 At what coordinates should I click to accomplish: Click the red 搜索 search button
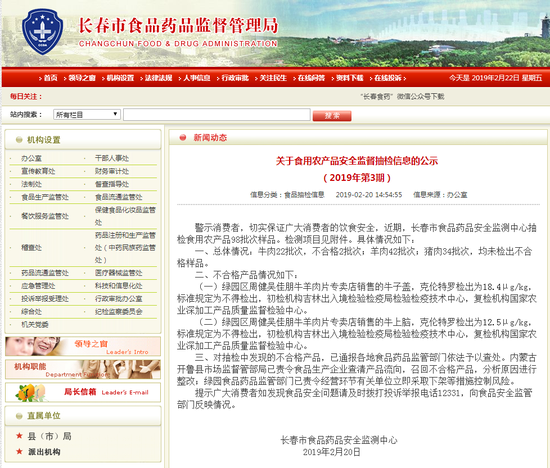pos(332,115)
